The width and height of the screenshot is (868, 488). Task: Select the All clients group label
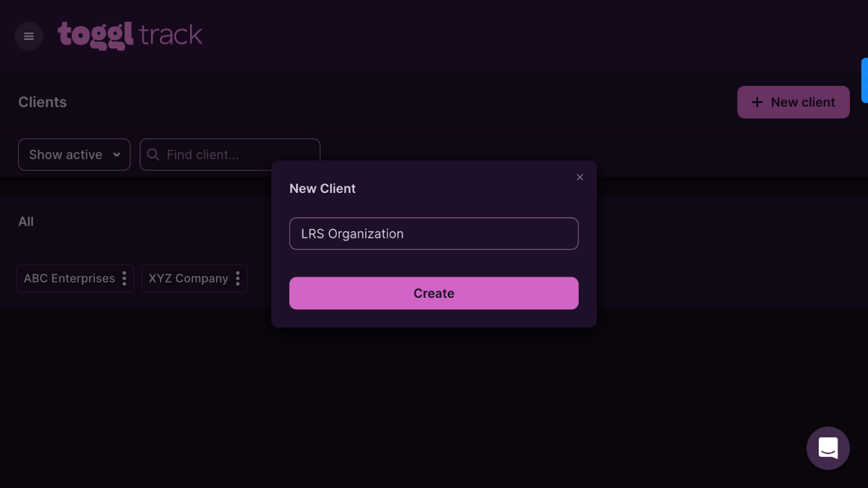[x=26, y=221]
